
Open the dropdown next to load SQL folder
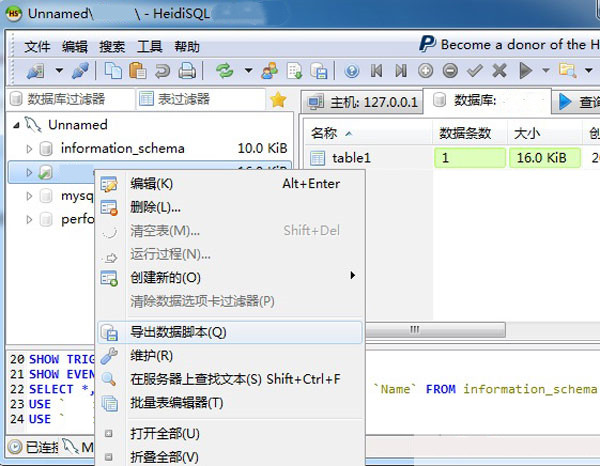589,71
